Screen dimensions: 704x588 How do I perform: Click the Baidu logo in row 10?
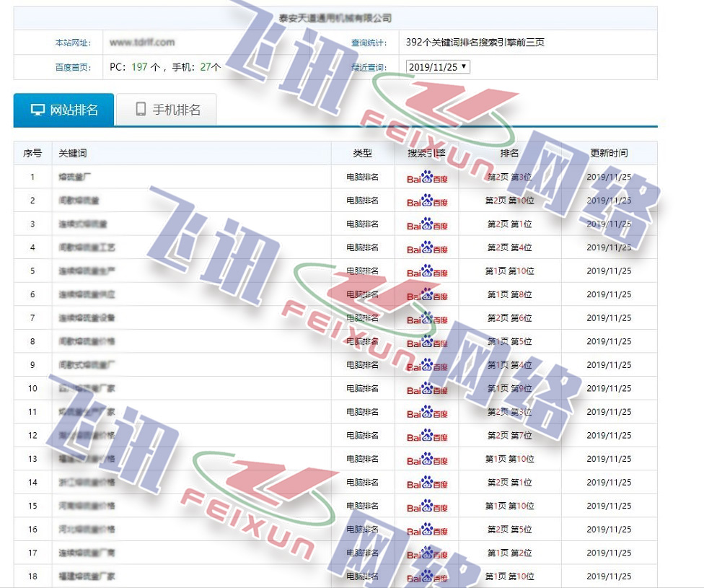click(x=427, y=389)
